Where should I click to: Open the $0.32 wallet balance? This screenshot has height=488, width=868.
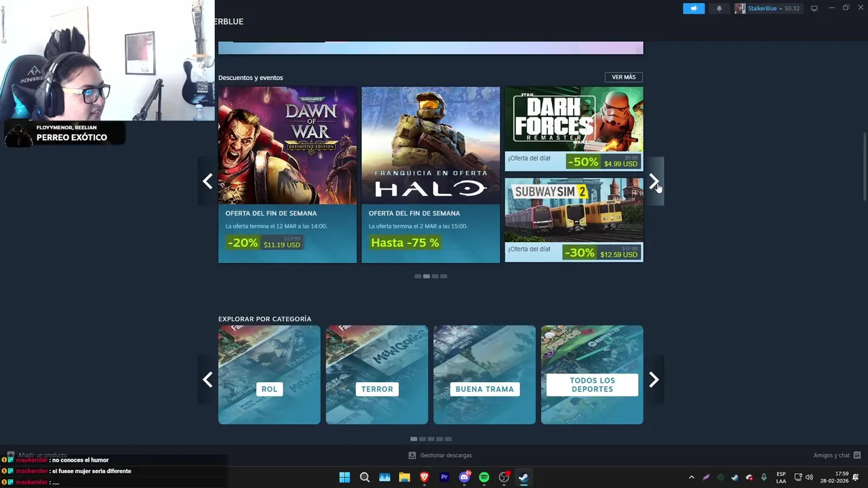pos(792,8)
